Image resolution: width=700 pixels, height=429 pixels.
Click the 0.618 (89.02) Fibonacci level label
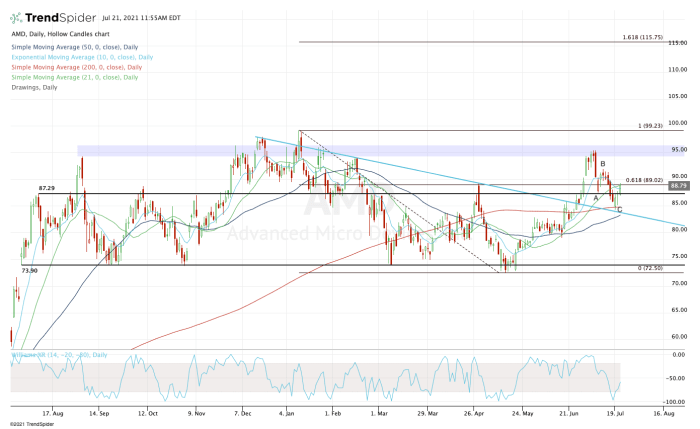(644, 180)
